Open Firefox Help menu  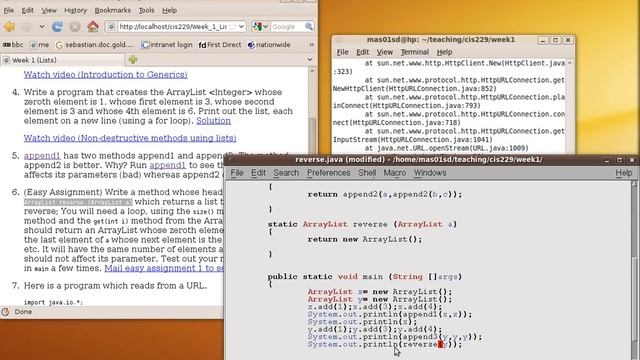pyautogui.click(x=169, y=10)
